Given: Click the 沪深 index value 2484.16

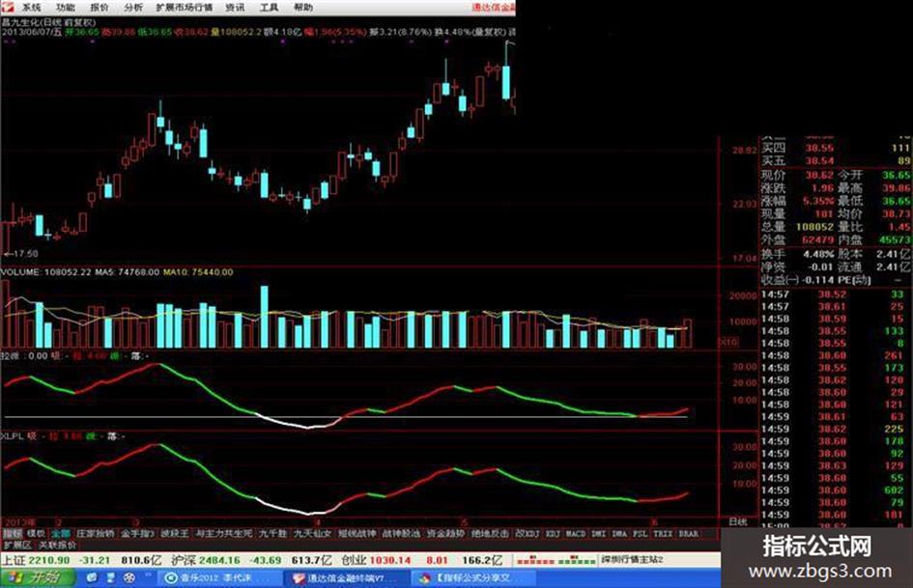Looking at the screenshot, I should (218, 560).
